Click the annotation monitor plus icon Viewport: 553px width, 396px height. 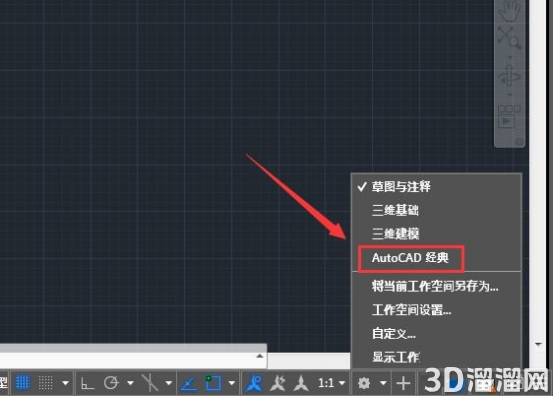pyautogui.click(x=403, y=383)
